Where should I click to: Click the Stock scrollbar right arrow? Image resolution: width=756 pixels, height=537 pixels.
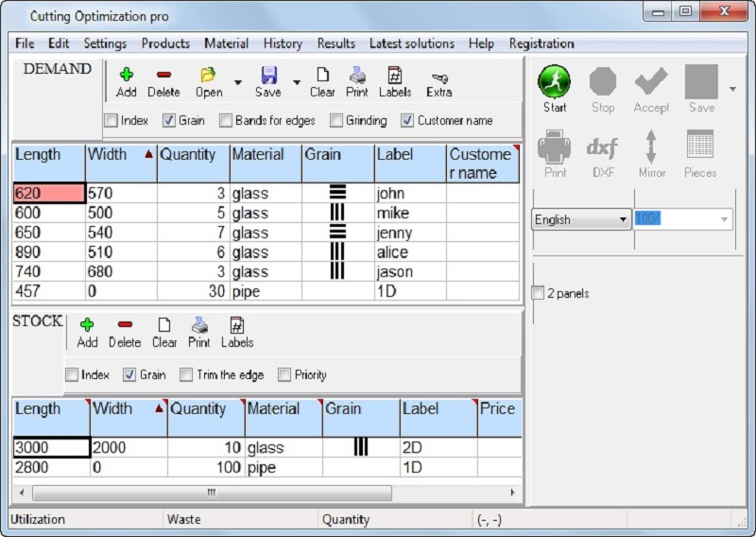pyautogui.click(x=512, y=493)
